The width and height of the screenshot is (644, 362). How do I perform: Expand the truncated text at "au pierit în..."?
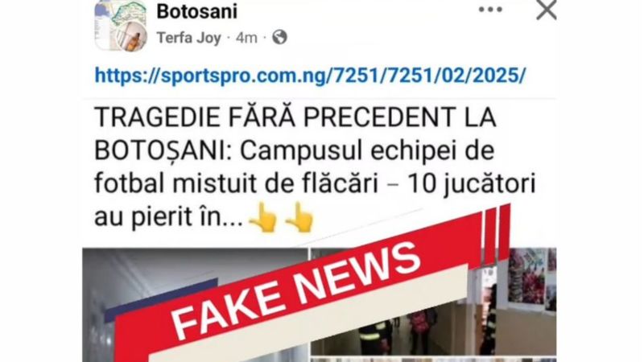click(168, 217)
